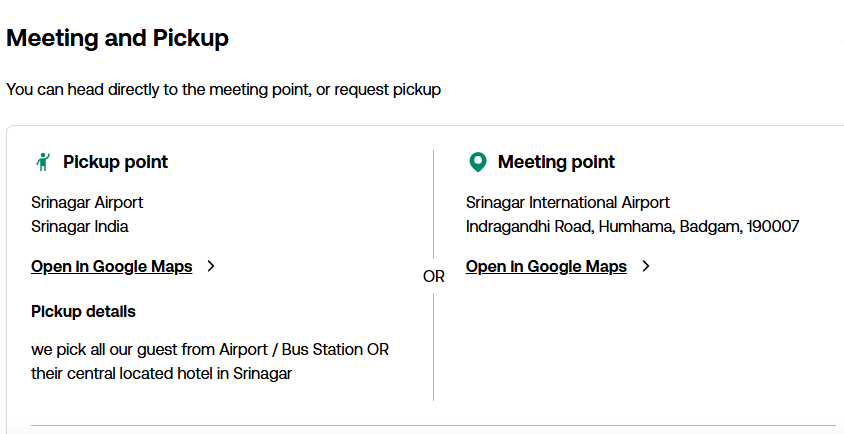
Task: Select the Meeting and Pickup heading
Action: click(x=117, y=38)
